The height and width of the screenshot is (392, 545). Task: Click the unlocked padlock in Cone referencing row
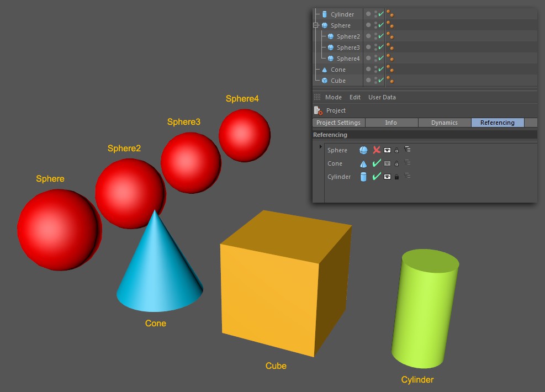point(396,163)
